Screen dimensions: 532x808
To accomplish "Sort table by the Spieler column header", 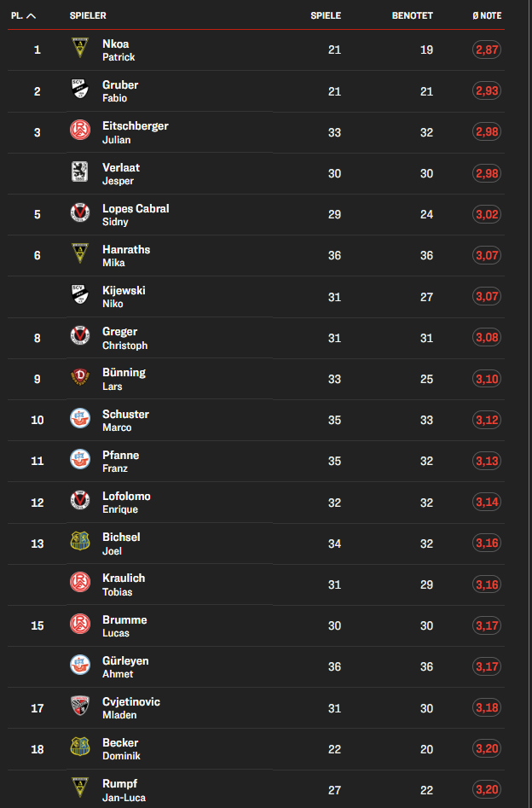I will click(88, 15).
